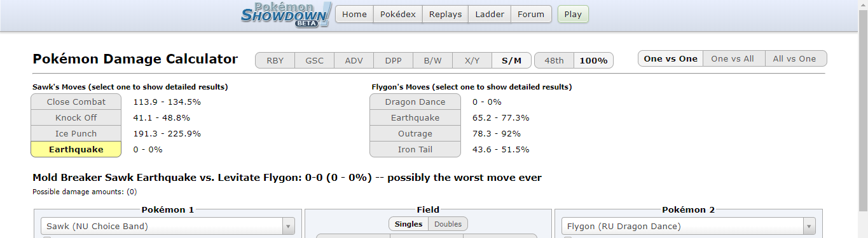
Task: Click the Pokémon Showdown logo
Action: coord(286,15)
